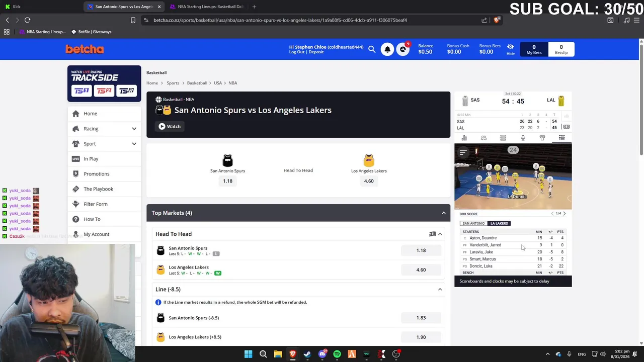The width and height of the screenshot is (644, 362).
Task: Open commentary microphone tab in scoreboard
Action: pyautogui.click(x=523, y=138)
